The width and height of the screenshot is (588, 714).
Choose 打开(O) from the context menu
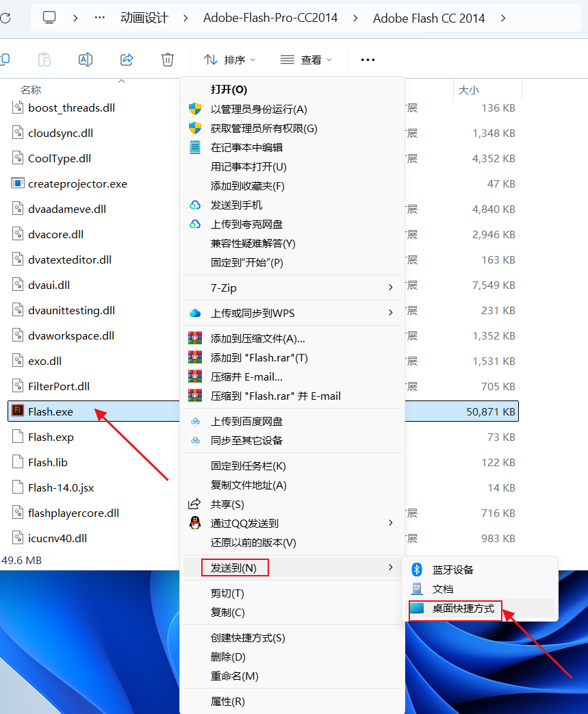click(229, 90)
